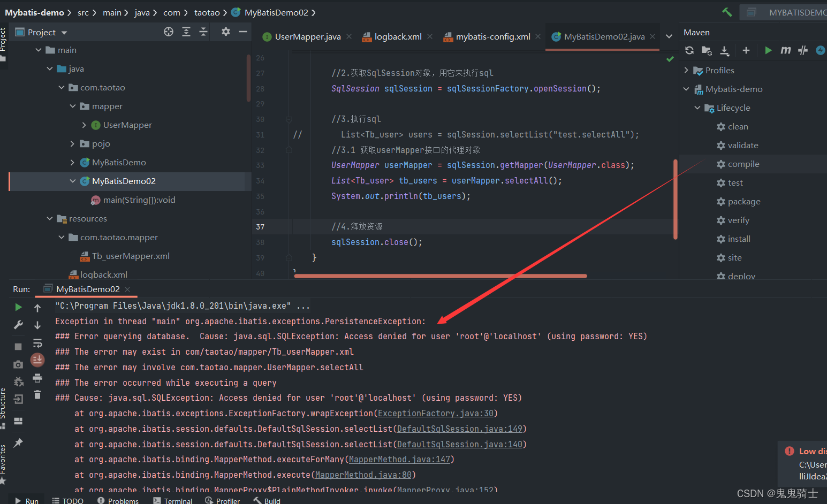827x504 pixels.
Task: Click the Build hammer icon in top toolbar
Action: click(727, 12)
